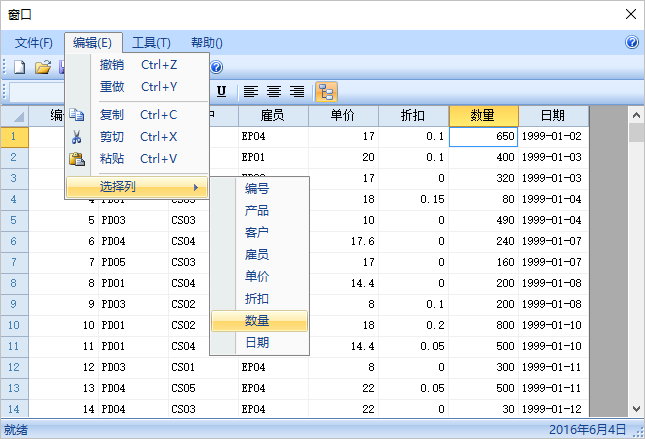Open the 文件(F) menu
This screenshot has height=439, width=645.
34,43
